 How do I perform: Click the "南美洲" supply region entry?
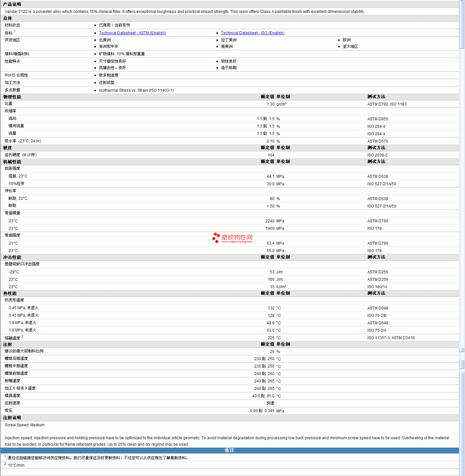click(x=227, y=46)
